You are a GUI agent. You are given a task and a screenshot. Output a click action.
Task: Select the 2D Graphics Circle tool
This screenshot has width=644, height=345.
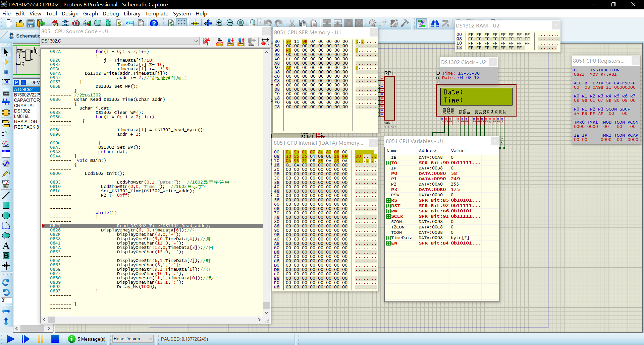click(x=6, y=215)
